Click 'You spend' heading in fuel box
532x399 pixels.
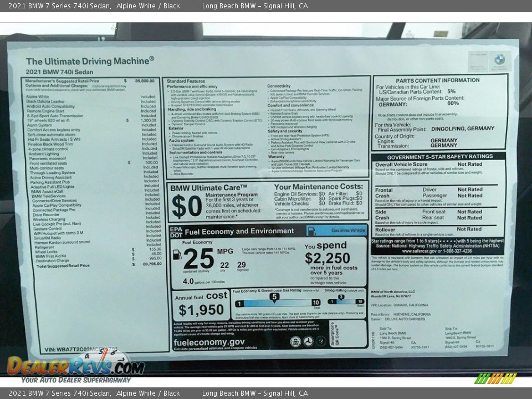coord(325,245)
